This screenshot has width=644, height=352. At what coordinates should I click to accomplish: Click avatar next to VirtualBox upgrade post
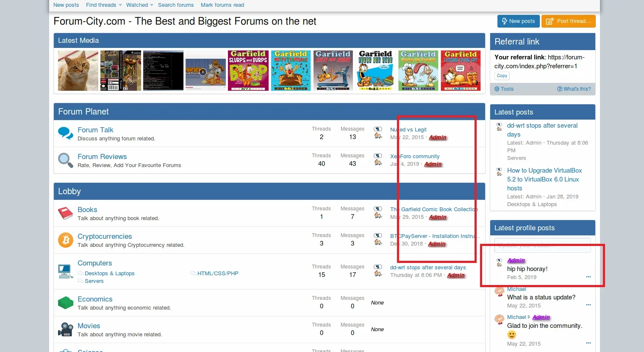pos(500,171)
